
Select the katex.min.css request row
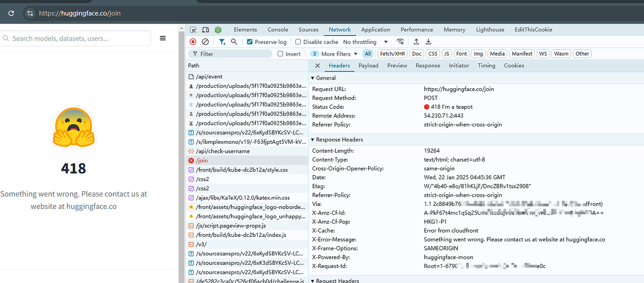(247, 198)
